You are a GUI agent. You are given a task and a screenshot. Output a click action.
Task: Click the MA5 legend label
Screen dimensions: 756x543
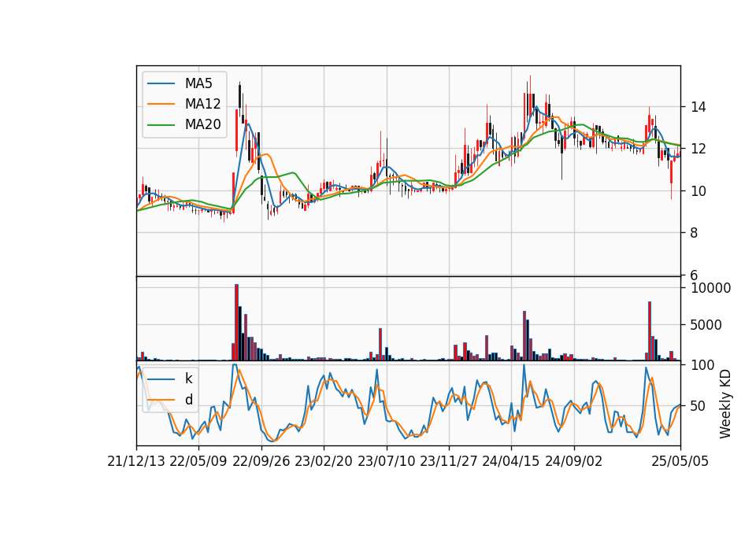coord(198,83)
